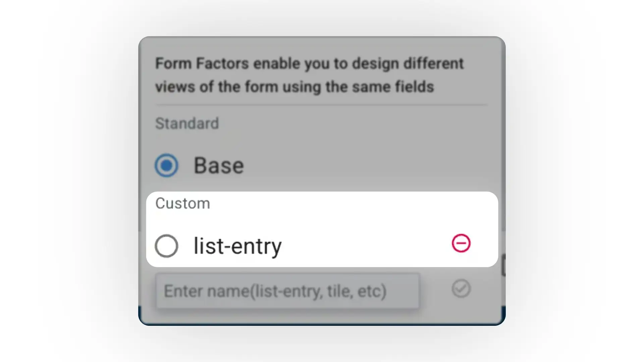Click the Standard section header
644x362 pixels.
(187, 123)
